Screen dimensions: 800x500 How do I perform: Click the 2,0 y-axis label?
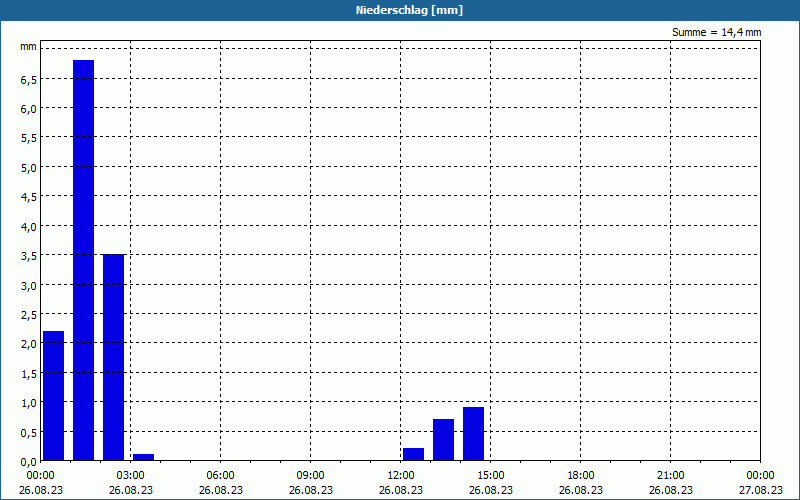tap(29, 343)
